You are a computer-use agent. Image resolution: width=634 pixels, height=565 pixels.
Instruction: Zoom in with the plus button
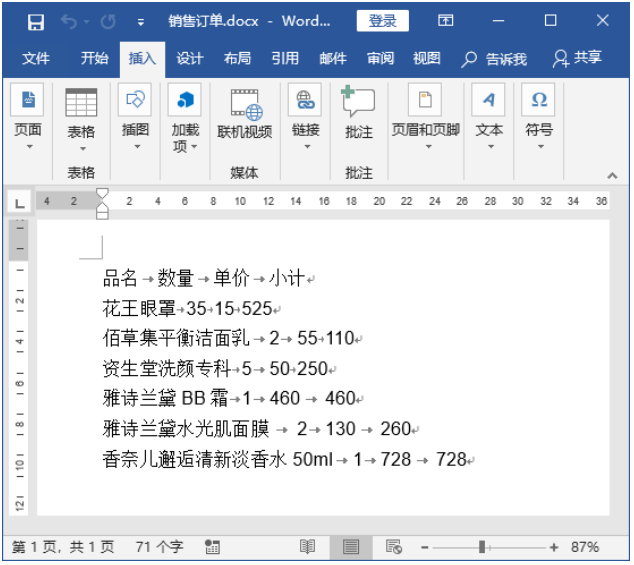point(554,548)
